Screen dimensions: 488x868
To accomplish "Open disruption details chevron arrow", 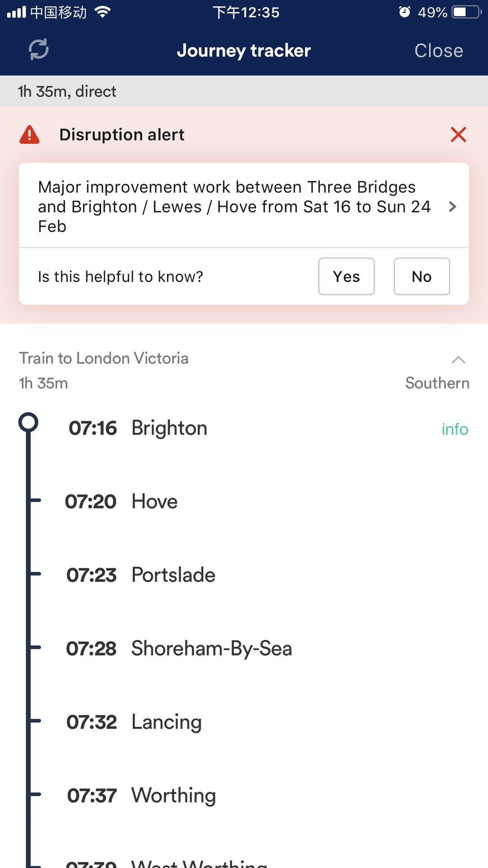I will point(452,207).
